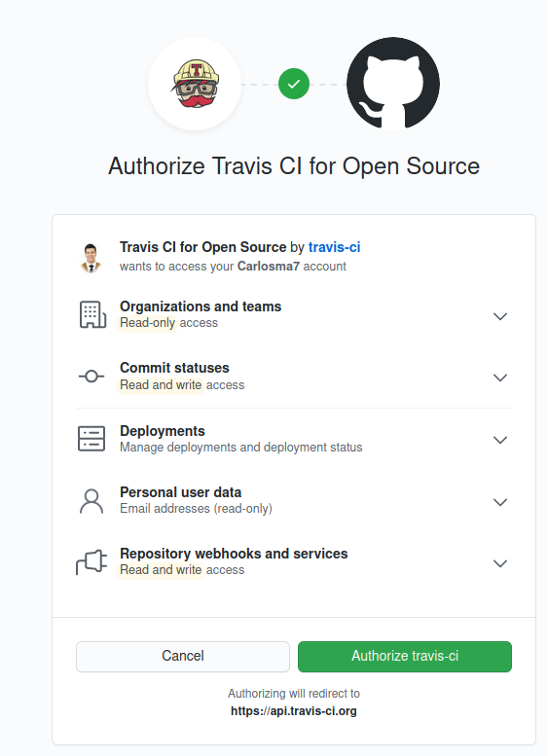Image resolution: width=548 pixels, height=756 pixels.
Task: Click the Organizations and teams building icon
Action: coord(92,315)
